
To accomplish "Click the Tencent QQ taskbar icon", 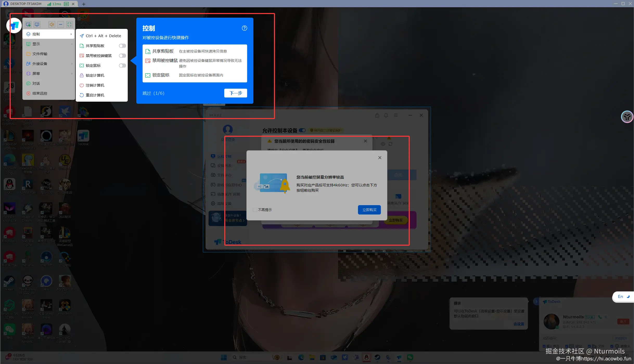I will [x=366, y=357].
